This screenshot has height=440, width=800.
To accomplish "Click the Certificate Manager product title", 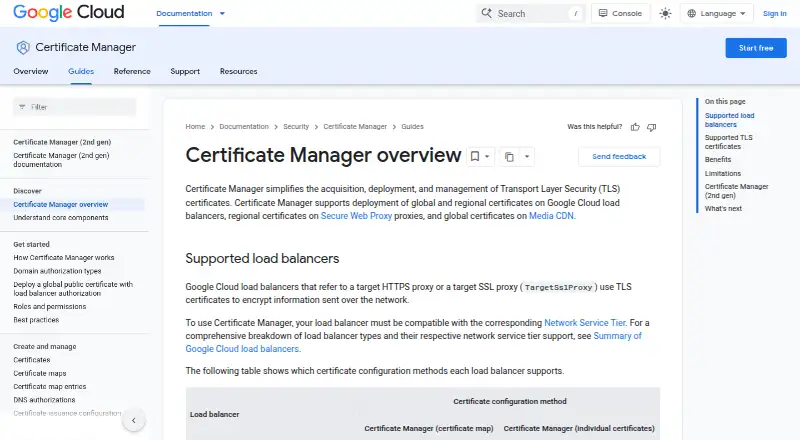I will click(85, 47).
